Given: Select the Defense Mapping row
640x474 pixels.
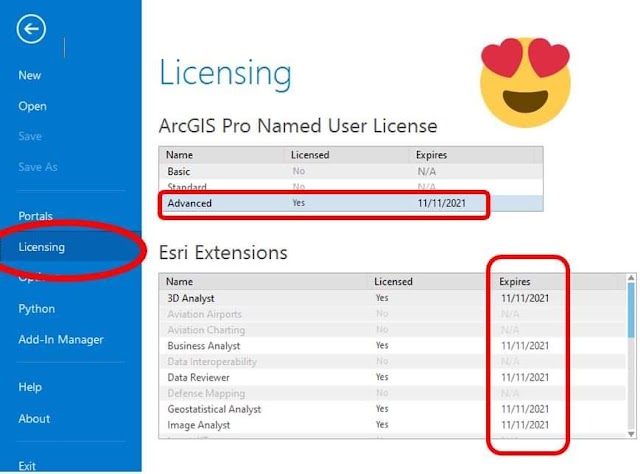Looking at the screenshot, I should tap(392, 394).
